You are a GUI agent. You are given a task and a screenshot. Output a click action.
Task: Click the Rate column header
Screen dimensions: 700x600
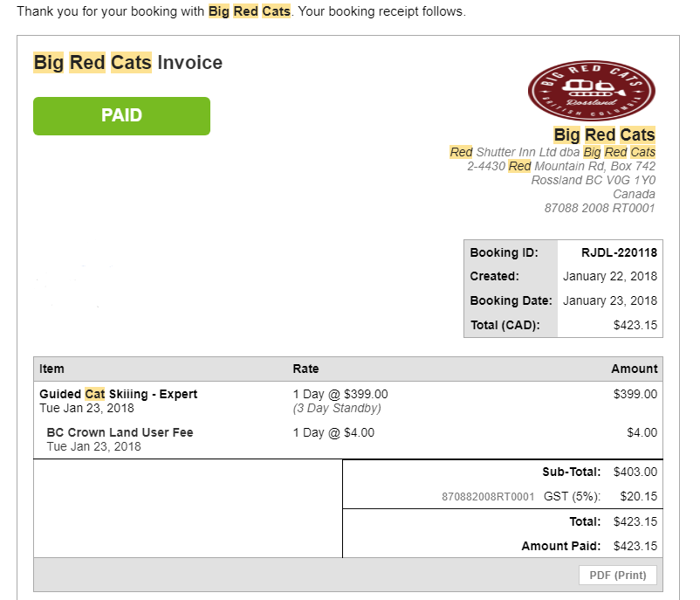pyautogui.click(x=305, y=369)
